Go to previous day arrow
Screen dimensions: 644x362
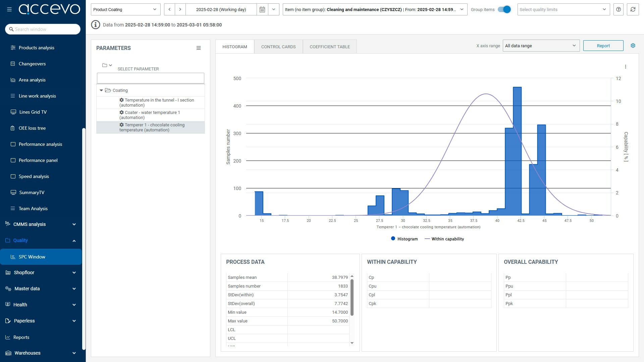point(169,9)
